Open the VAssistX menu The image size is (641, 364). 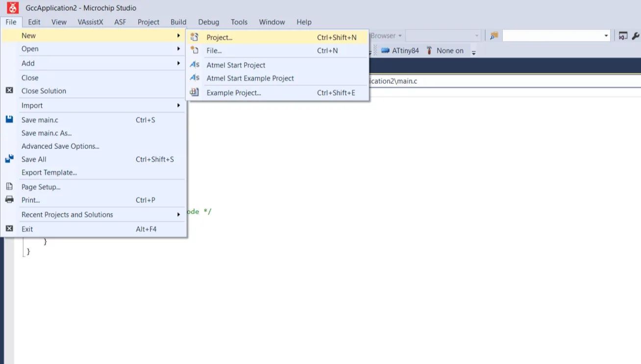pyautogui.click(x=91, y=22)
